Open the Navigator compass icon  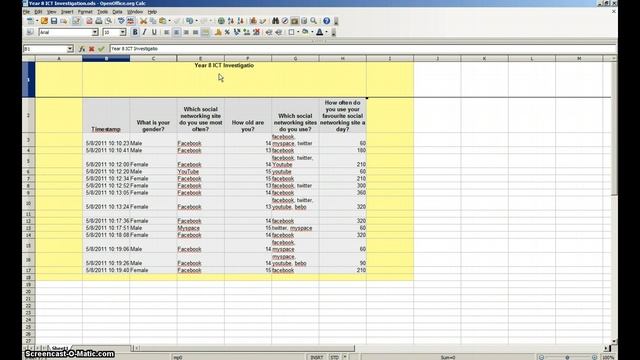point(285,21)
